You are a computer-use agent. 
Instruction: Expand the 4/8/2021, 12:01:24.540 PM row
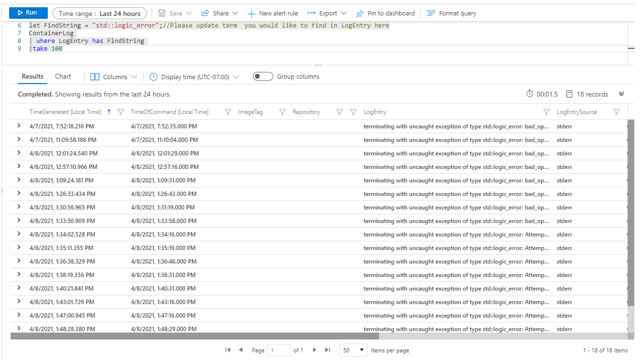pos(19,153)
